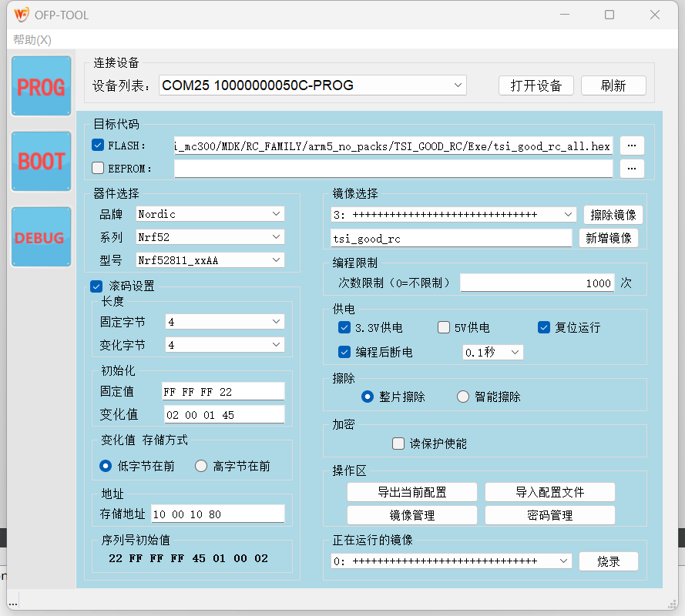This screenshot has height=616, width=685.
Task: Enable the EEPROM checkbox
Action: [x=96, y=168]
